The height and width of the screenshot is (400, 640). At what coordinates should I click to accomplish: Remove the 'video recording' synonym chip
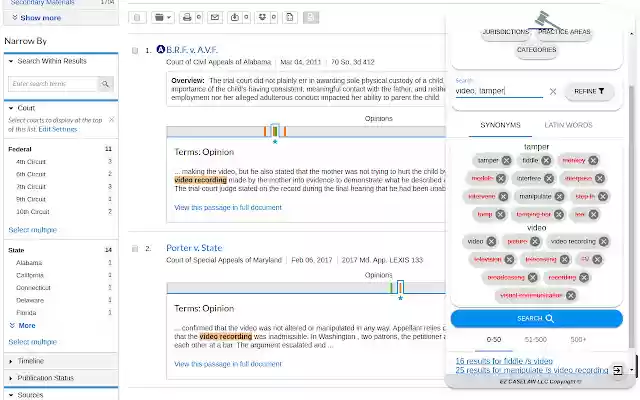tap(604, 242)
